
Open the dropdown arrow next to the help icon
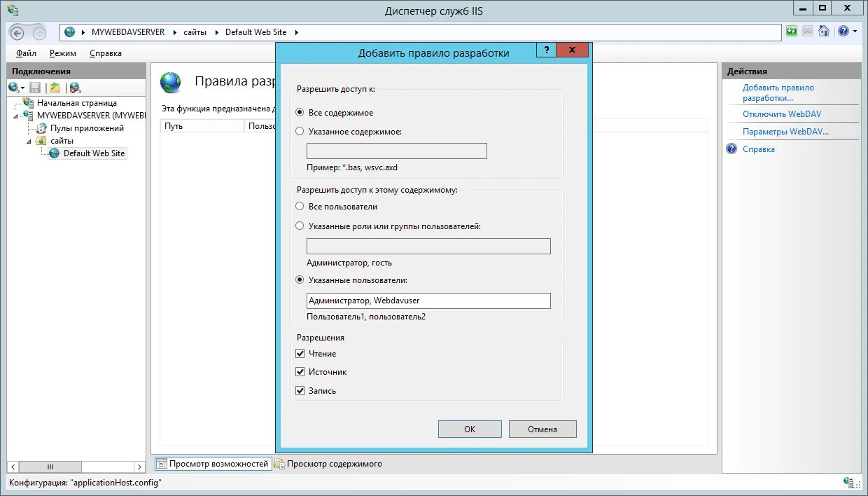(x=855, y=32)
